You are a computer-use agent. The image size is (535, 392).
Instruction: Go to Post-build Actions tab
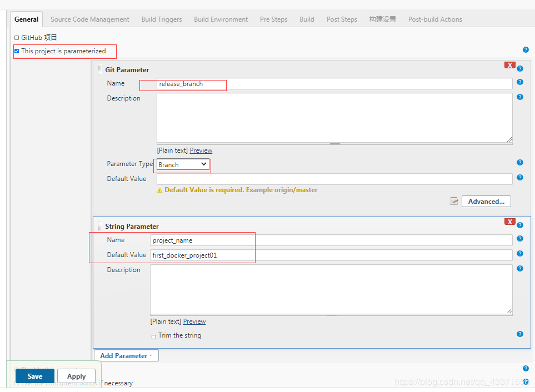434,19
